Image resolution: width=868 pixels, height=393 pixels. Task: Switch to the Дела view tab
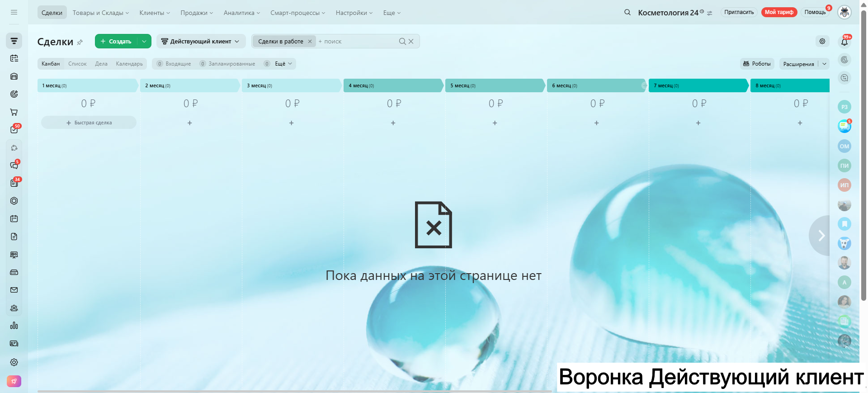(101, 64)
